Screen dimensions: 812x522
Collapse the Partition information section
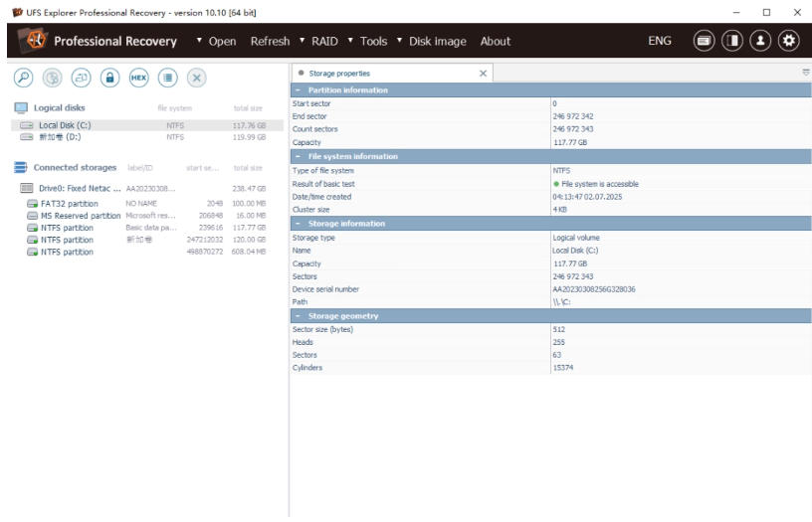pyautogui.click(x=297, y=90)
